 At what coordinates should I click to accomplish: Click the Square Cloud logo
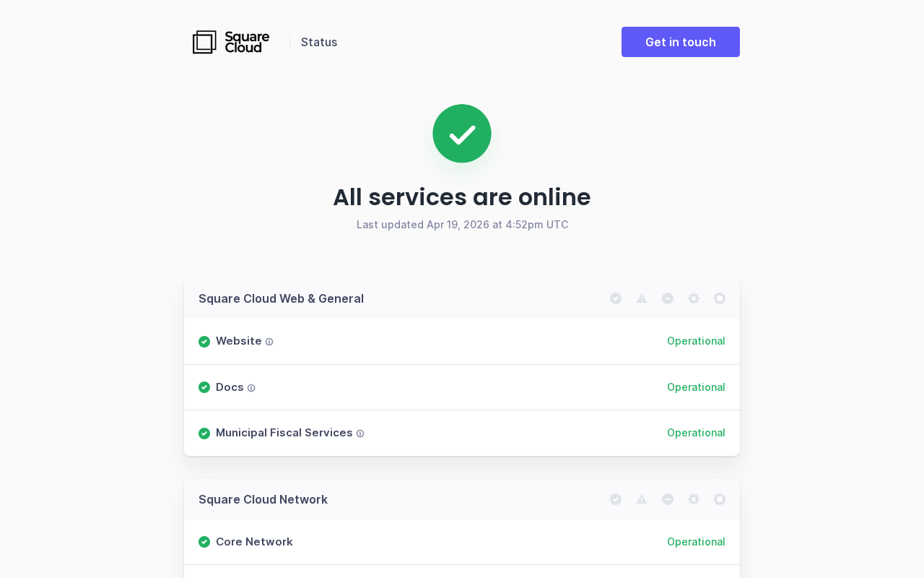coord(231,42)
